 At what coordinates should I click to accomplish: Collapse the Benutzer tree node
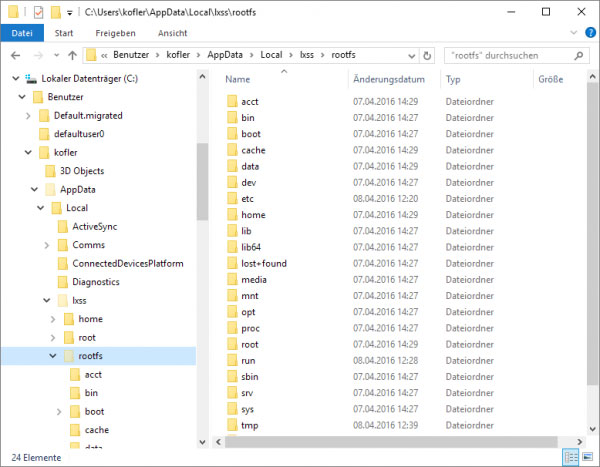click(22, 97)
